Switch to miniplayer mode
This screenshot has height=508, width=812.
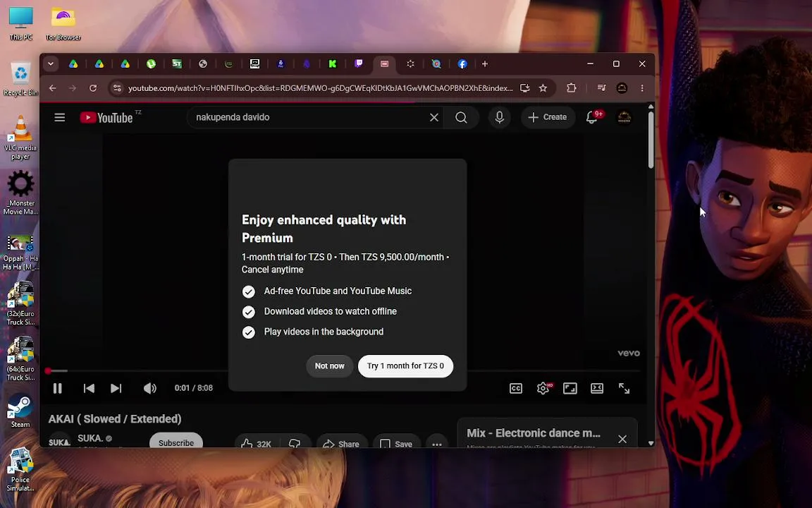coord(570,388)
